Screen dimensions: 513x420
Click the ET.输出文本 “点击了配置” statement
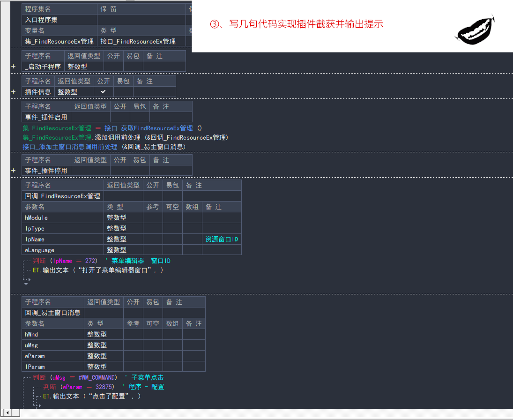click(x=91, y=396)
